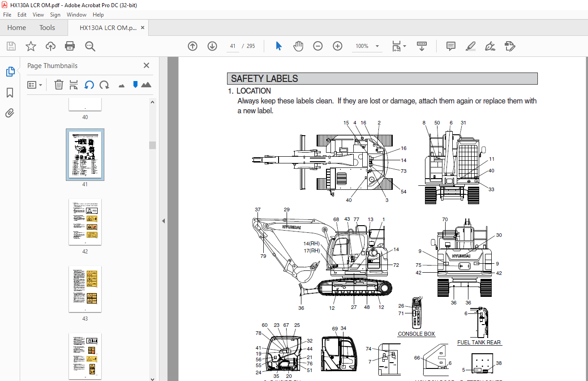Image resolution: width=588 pixels, height=381 pixels.
Task: Activate the Hand pan tool
Action: [298, 46]
